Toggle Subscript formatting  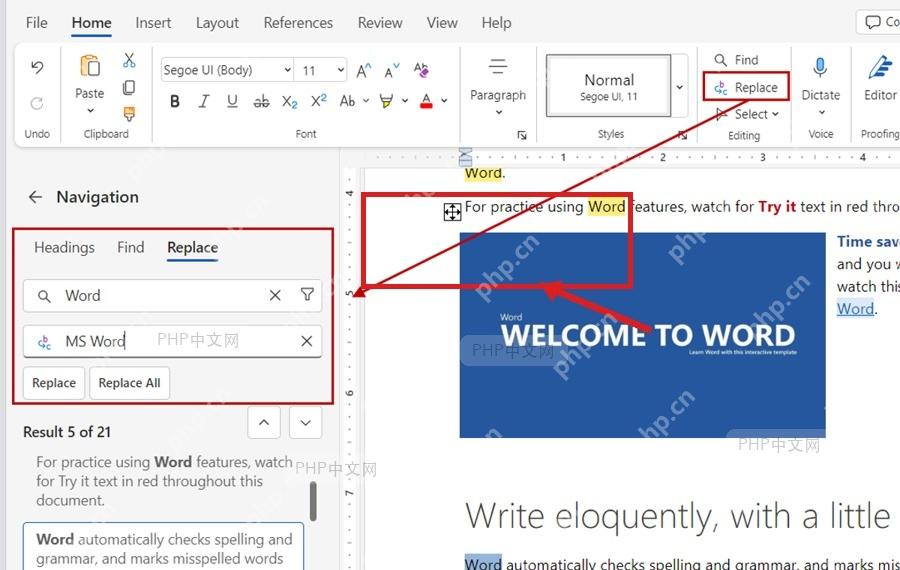[290, 102]
